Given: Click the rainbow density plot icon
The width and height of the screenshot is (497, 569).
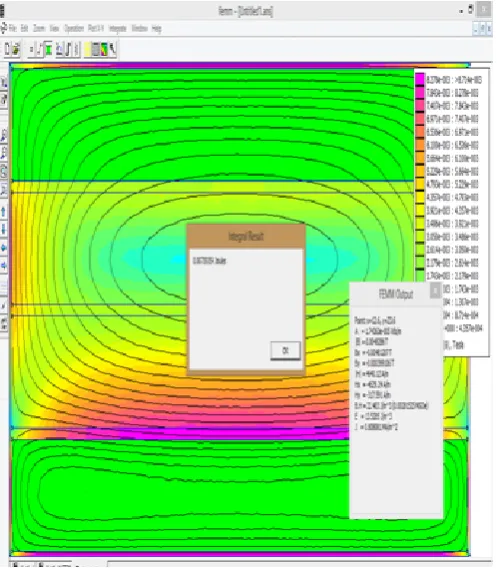Looking at the screenshot, I should [x=104, y=49].
